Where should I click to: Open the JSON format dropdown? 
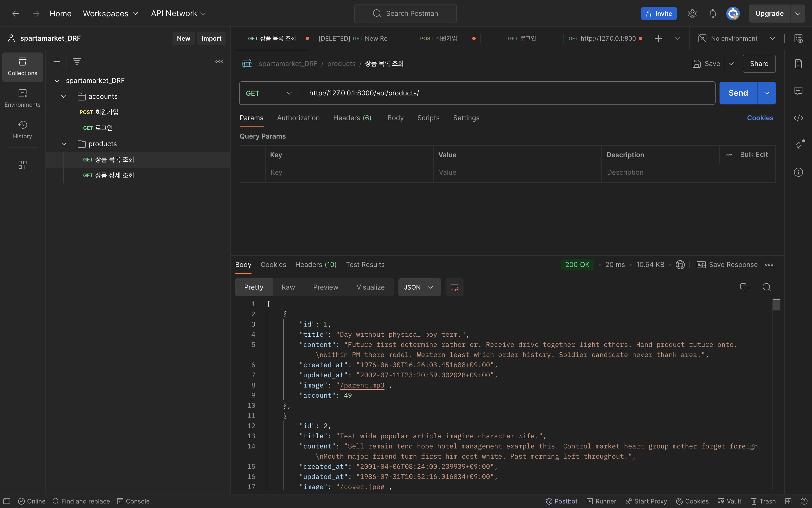(x=419, y=287)
